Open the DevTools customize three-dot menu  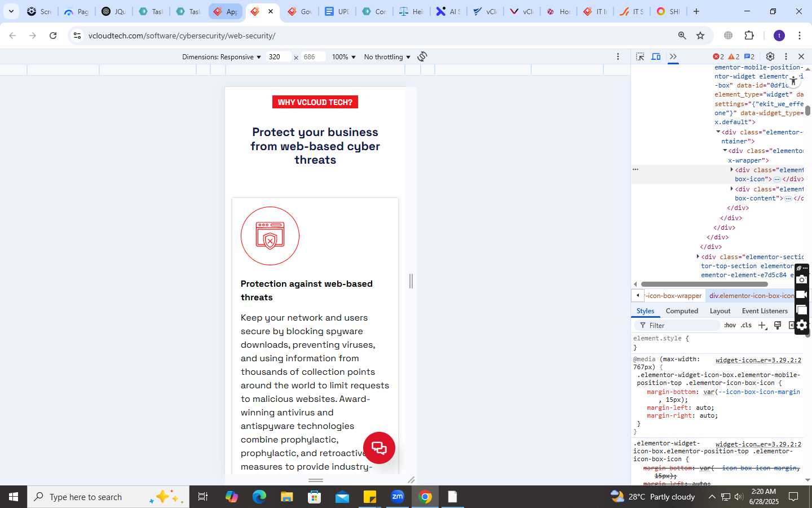pyautogui.click(x=786, y=56)
